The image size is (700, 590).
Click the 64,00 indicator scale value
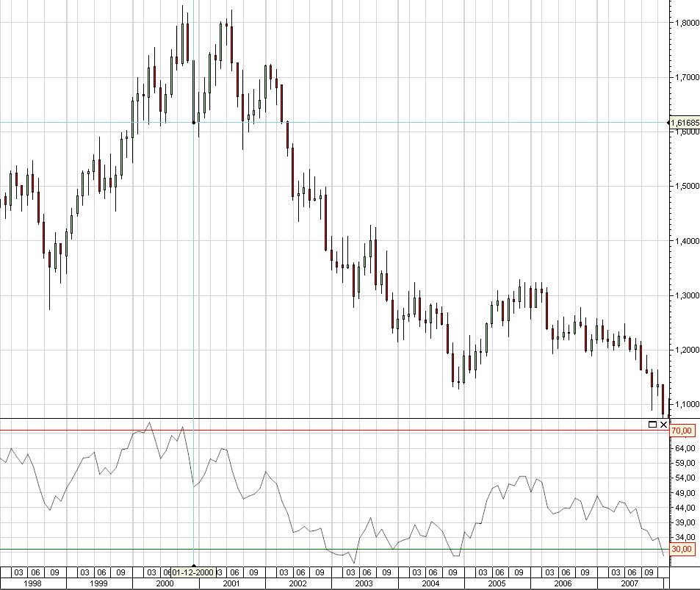click(686, 448)
